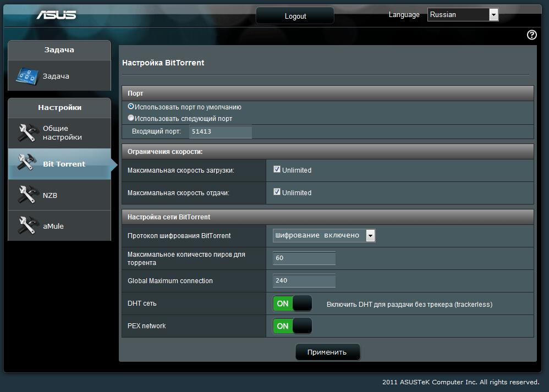Click the NZB wrench icon

pyautogui.click(x=28, y=195)
